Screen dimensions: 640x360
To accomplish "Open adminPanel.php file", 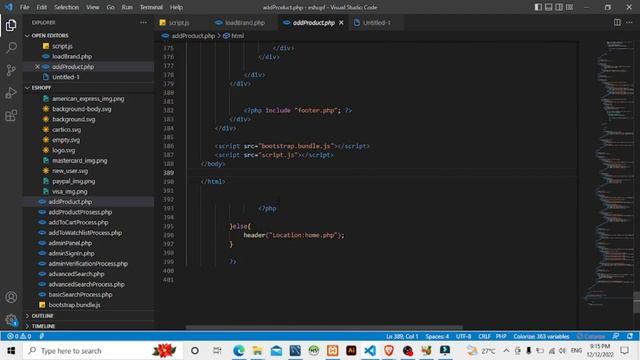I will click(x=70, y=243).
